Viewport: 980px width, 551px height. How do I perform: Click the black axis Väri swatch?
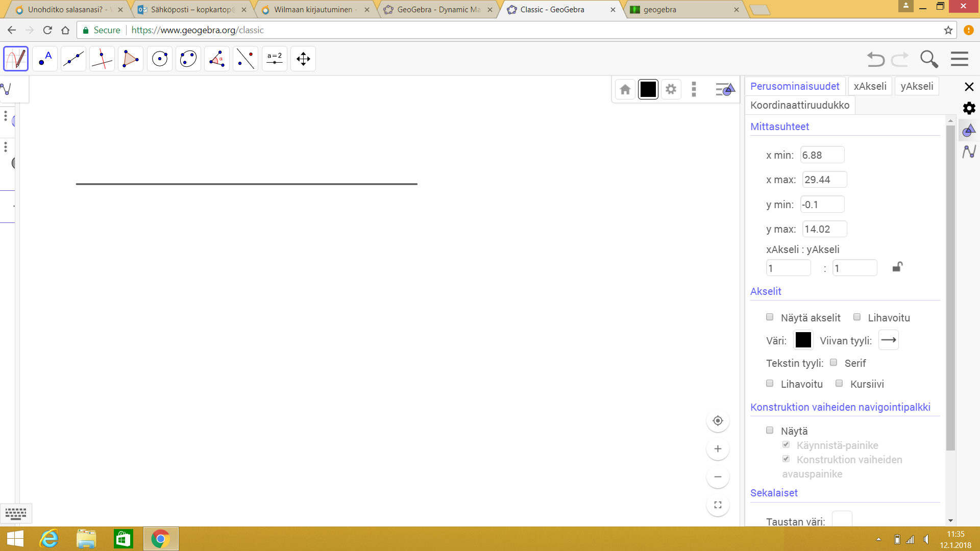[x=803, y=340]
